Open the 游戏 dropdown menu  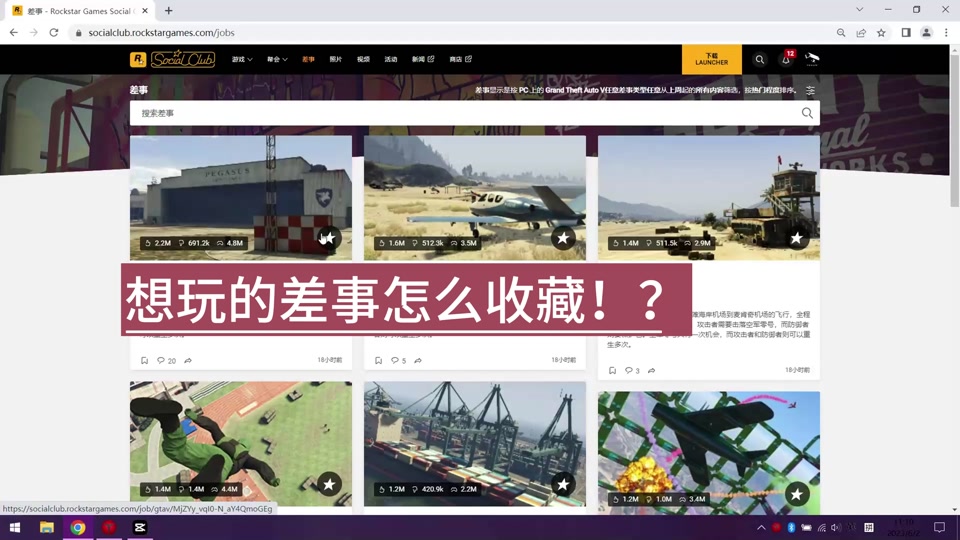(x=242, y=59)
